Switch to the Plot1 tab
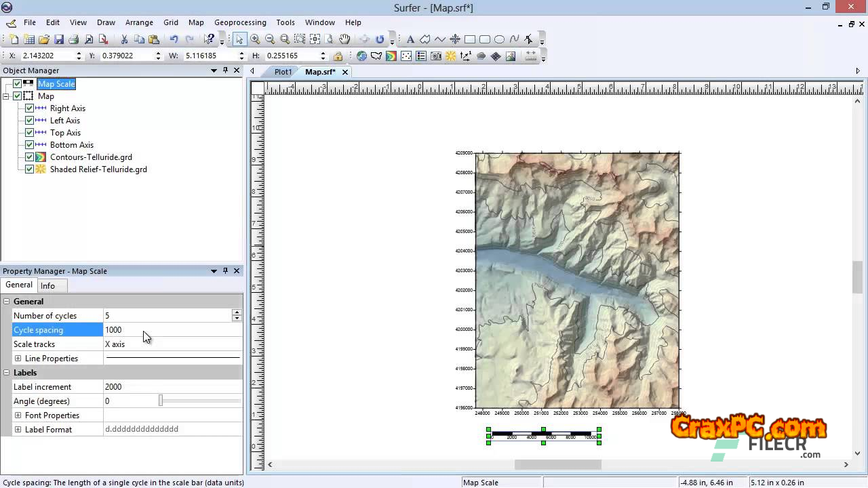Image resolution: width=868 pixels, height=488 pixels. pos(283,72)
